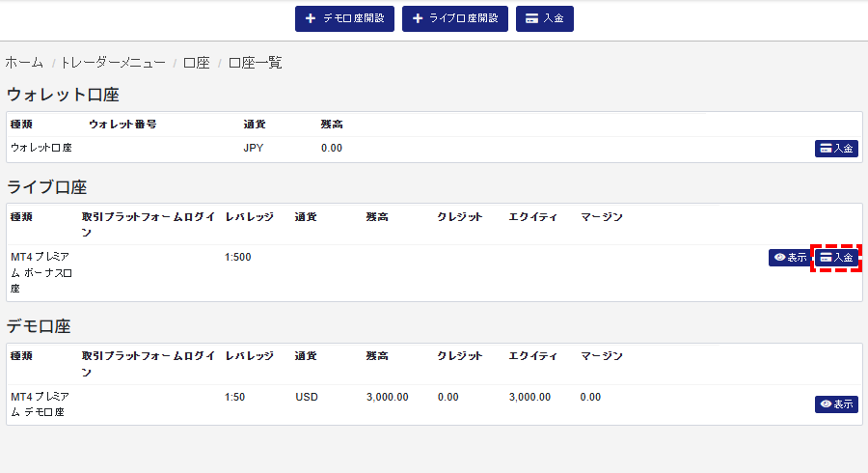Screen dimensions: 868x473
Task: Click the ウォレット口座 section heading
Action: click(63, 95)
